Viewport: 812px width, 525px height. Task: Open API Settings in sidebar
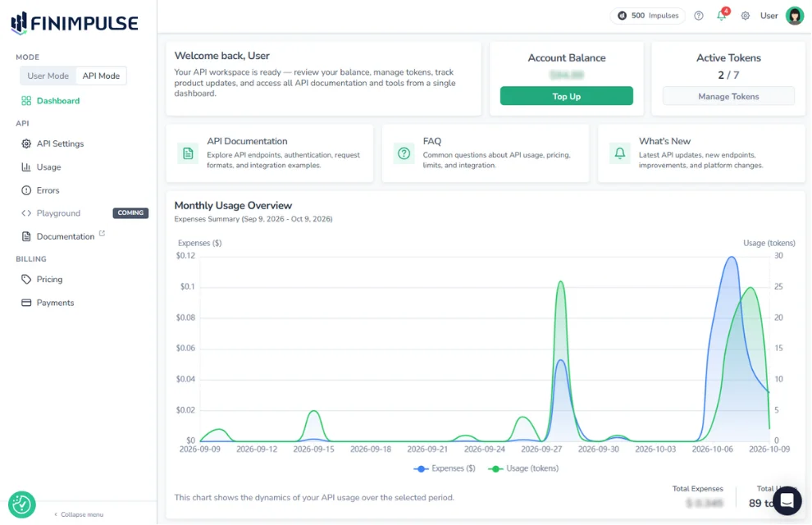(x=60, y=144)
